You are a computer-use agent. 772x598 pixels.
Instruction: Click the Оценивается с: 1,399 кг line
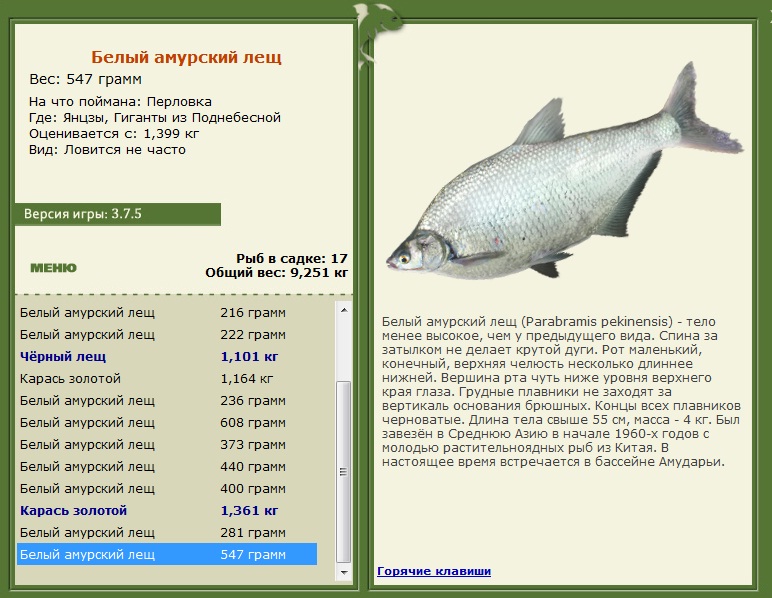click(114, 134)
